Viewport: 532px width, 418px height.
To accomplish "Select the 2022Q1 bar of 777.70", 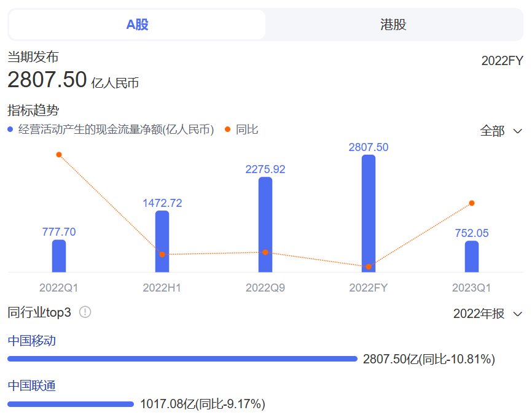I will pyautogui.click(x=59, y=256).
